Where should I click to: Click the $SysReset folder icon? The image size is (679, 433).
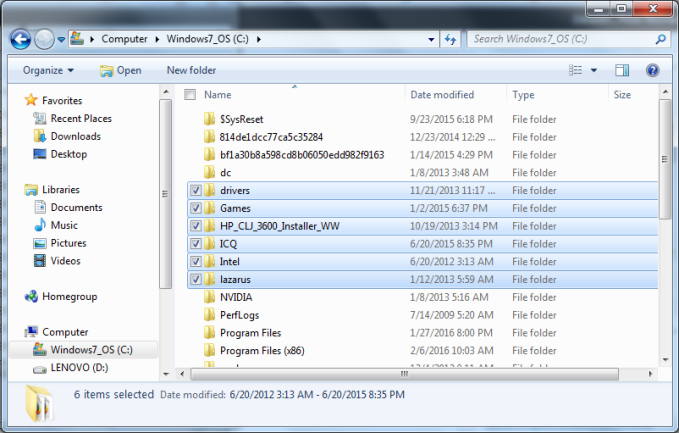[x=210, y=119]
